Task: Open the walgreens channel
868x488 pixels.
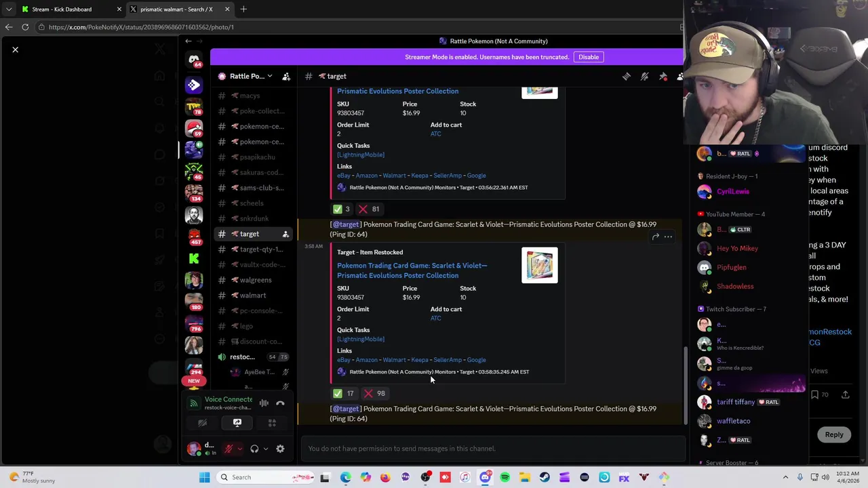Action: [256, 280]
